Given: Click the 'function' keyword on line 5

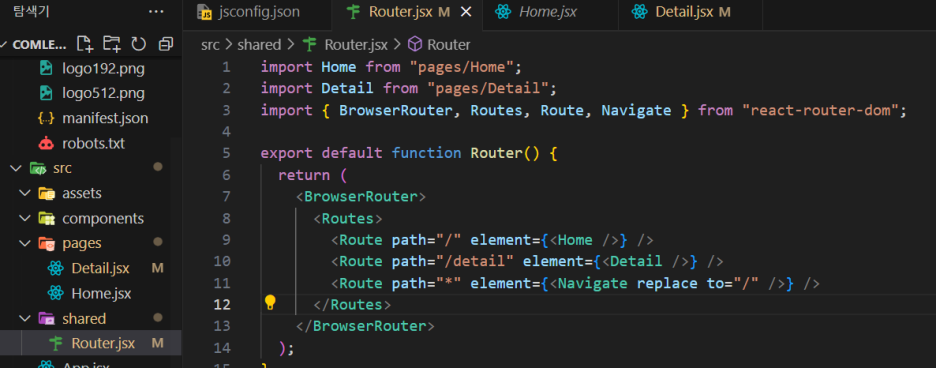Looking at the screenshot, I should pos(426,153).
